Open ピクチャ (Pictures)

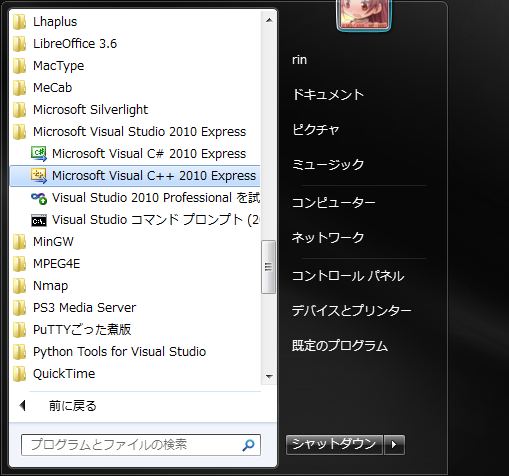(316, 130)
